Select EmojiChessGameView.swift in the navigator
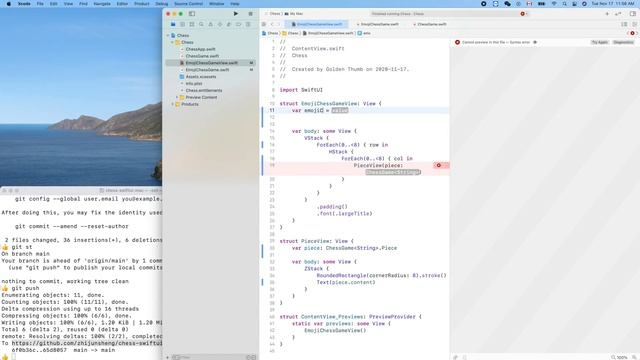Viewport: 640px width, 360px height. click(211, 63)
